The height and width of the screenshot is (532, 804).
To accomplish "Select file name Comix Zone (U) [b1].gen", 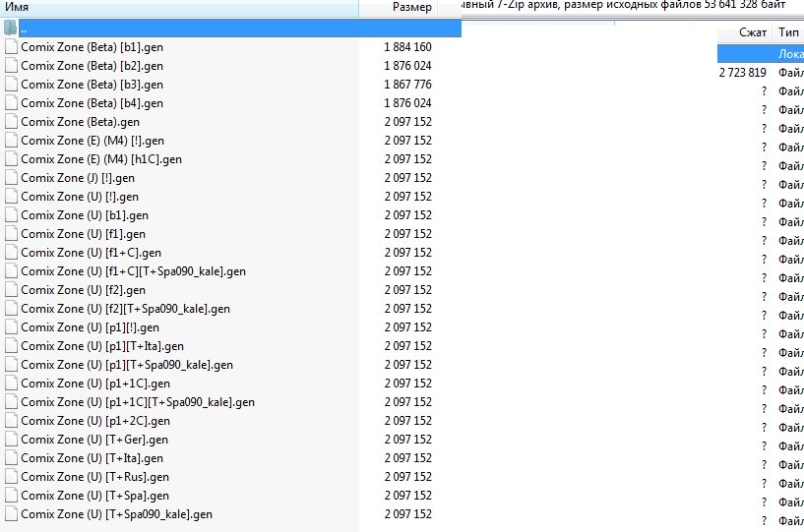I will 85,215.
